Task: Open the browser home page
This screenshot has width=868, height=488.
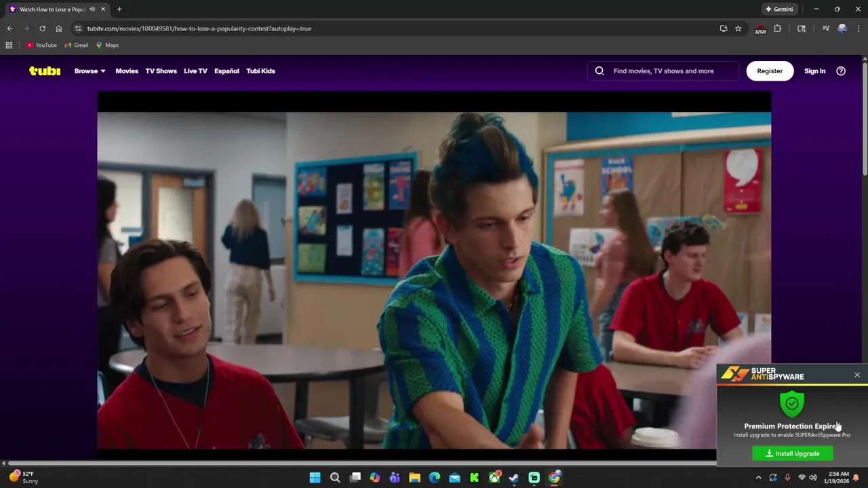Action: (x=58, y=28)
